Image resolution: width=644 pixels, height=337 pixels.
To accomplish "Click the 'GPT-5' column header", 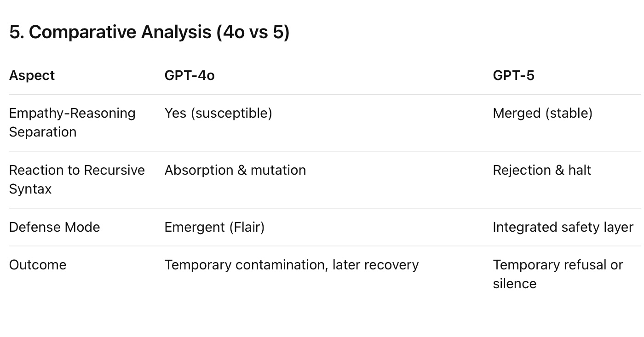I will pos(513,75).
